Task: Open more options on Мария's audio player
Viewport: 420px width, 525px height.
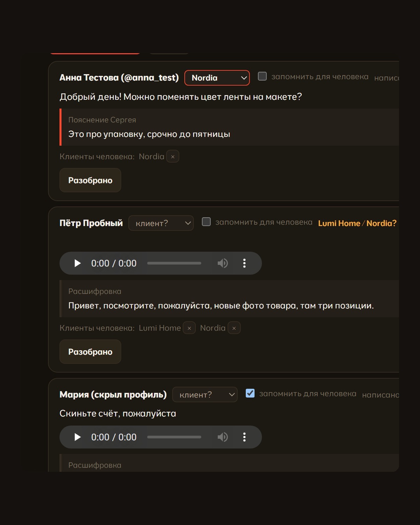Action: [x=244, y=437]
